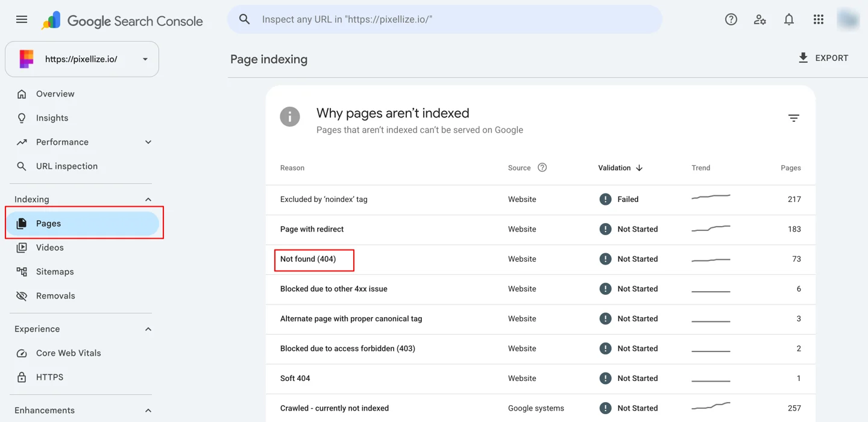Click the Pages column header
The height and width of the screenshot is (422, 868).
click(x=791, y=168)
